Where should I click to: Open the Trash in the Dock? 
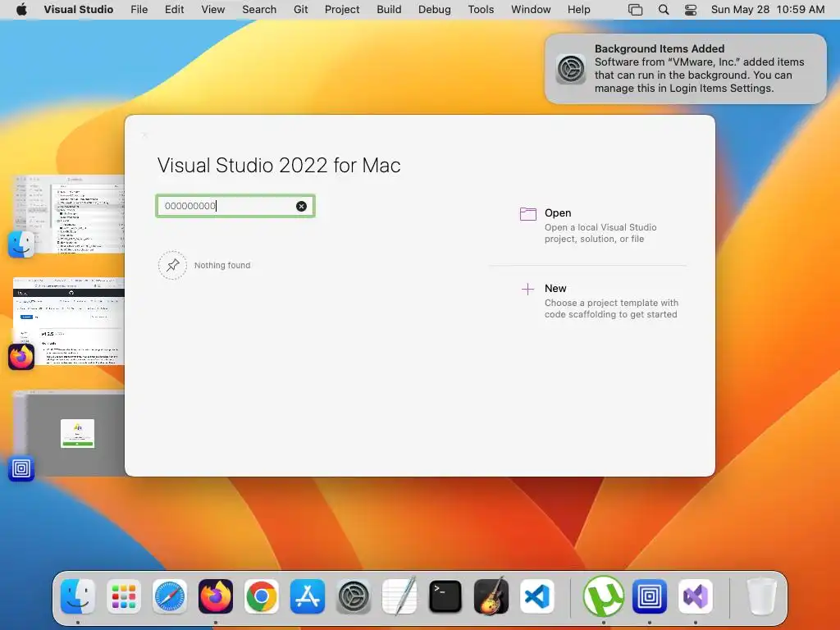tap(762, 596)
